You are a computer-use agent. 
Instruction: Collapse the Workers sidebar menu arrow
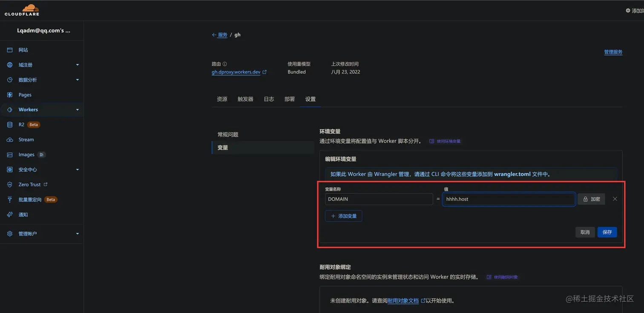pos(78,110)
